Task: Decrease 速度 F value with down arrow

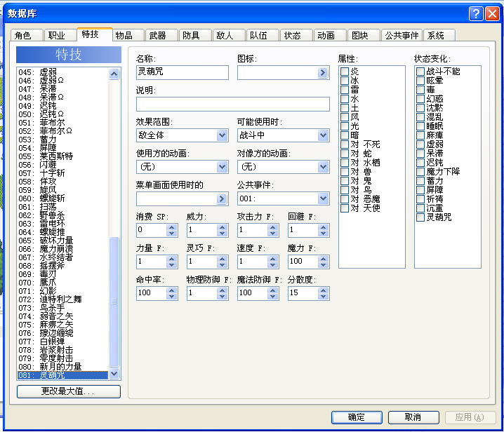Action: (272, 265)
